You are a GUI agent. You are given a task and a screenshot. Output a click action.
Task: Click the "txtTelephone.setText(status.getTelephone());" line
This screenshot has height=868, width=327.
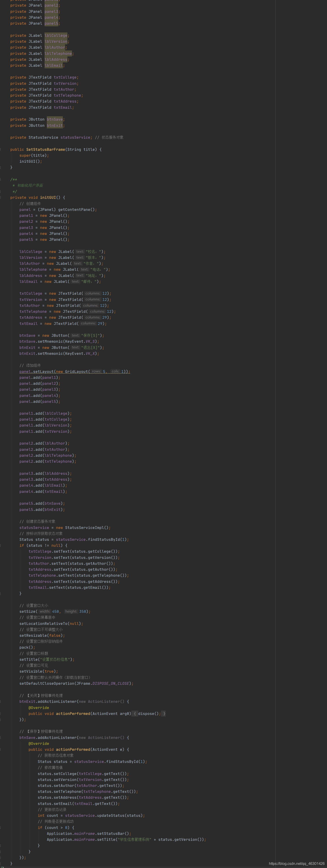(79, 576)
